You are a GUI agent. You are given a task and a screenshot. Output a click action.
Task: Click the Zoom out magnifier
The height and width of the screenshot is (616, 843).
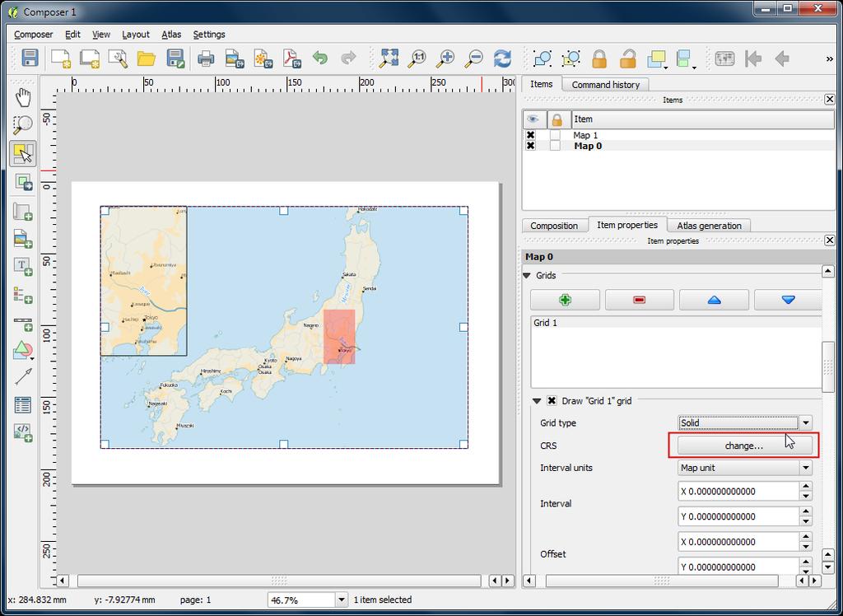tap(474, 58)
